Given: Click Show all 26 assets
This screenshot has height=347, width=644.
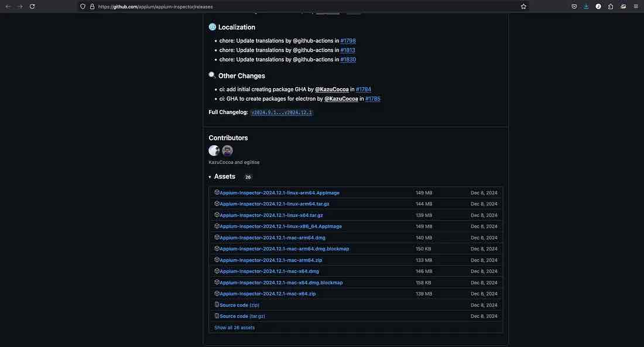Looking at the screenshot, I should (x=234, y=328).
